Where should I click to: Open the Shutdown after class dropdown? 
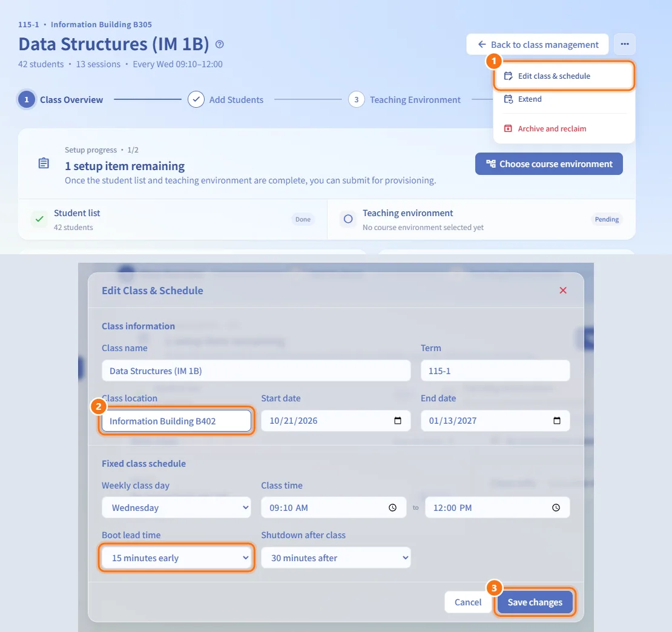point(336,558)
